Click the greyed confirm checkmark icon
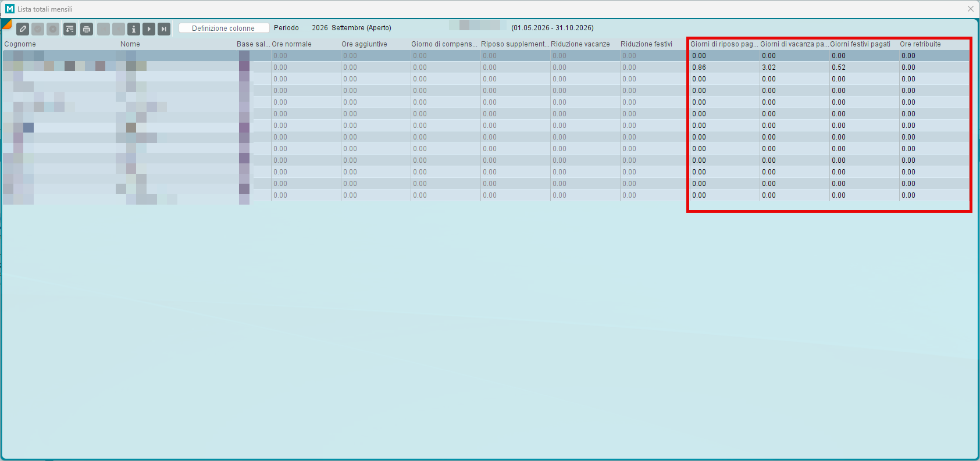This screenshot has width=980, height=461. (x=38, y=28)
